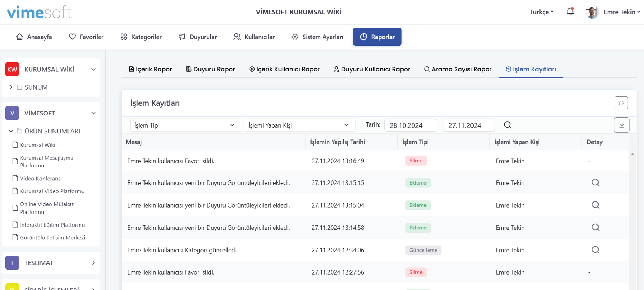Click the table scrollbar up arrow
The image size is (644, 290).
point(632,154)
